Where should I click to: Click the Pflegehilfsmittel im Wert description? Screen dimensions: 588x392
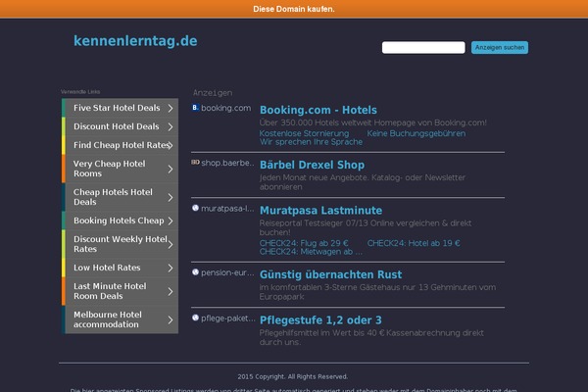coord(371,337)
